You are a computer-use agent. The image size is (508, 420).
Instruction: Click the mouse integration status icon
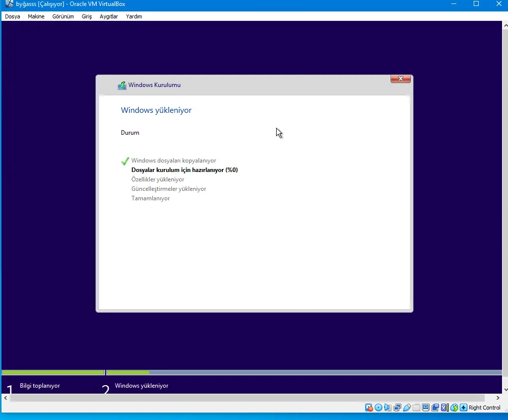point(454,408)
